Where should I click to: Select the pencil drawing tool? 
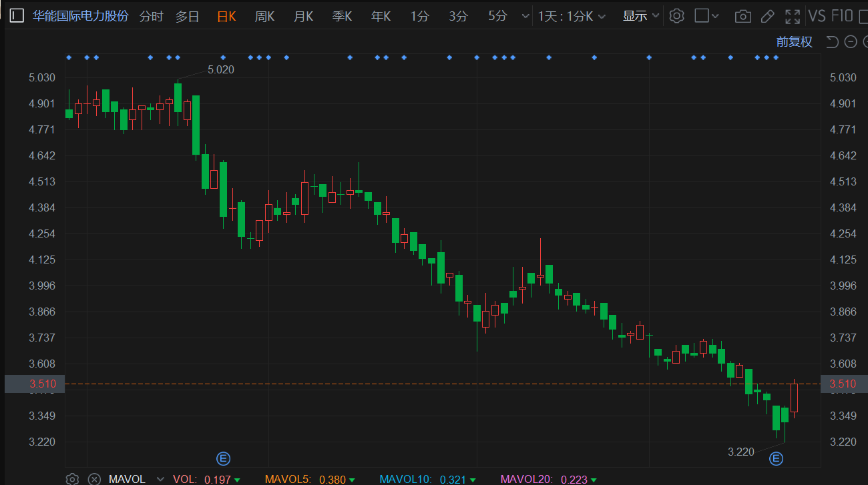pos(767,17)
